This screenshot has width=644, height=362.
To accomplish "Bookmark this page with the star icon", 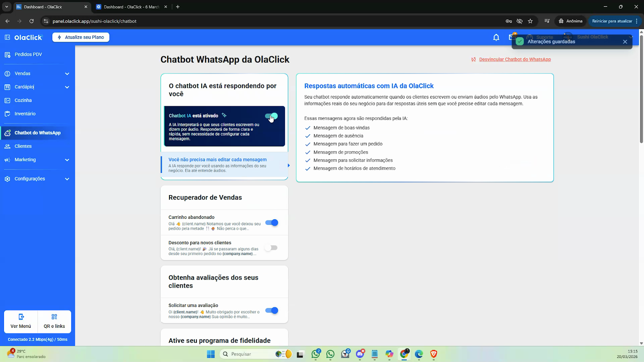I will pos(530,21).
